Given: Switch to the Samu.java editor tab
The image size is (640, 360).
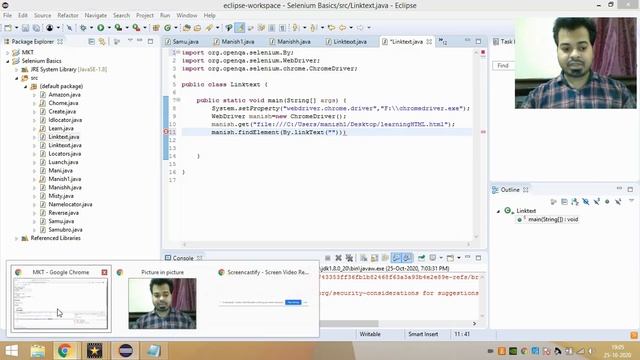Looking at the screenshot, I should click(x=182, y=42).
